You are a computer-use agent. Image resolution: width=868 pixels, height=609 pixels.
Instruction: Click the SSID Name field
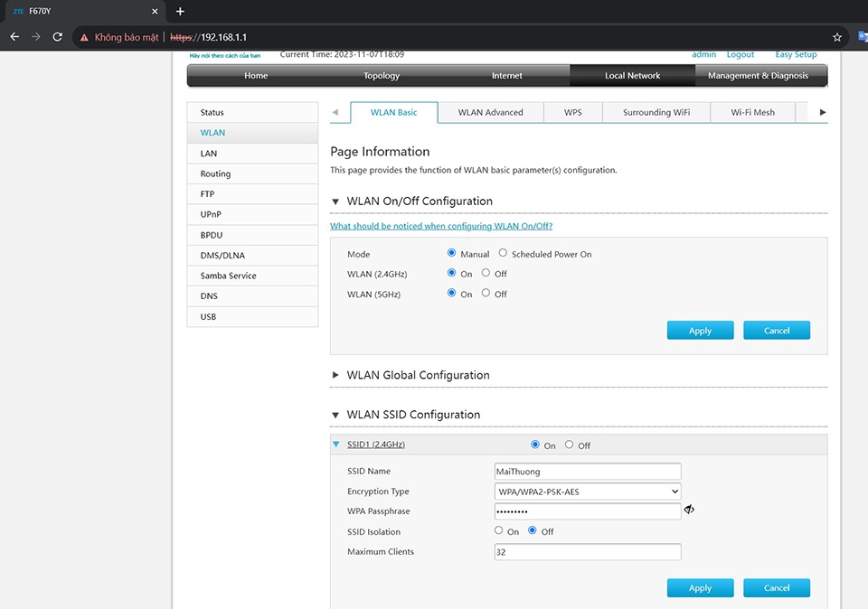pos(588,472)
